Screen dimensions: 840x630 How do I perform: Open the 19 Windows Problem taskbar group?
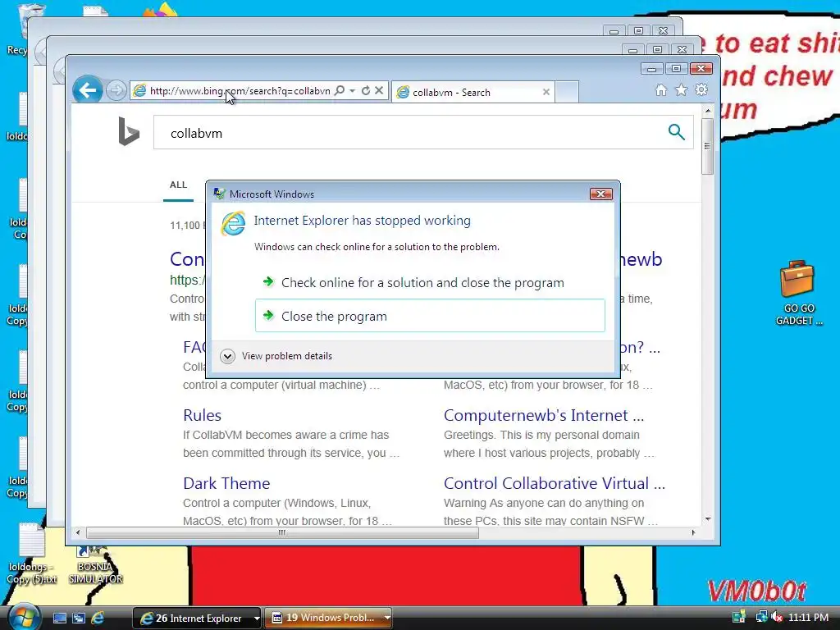328,618
